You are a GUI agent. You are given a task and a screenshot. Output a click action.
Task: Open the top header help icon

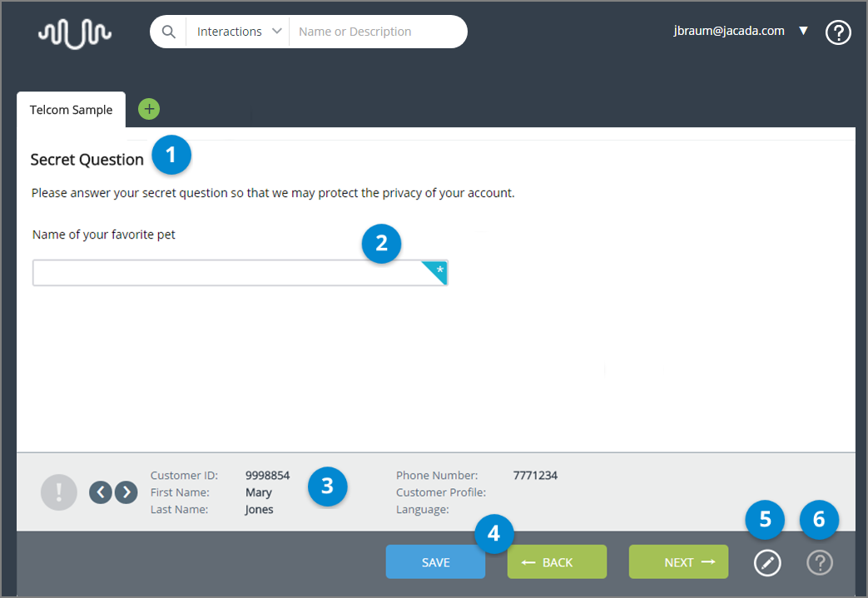point(838,32)
